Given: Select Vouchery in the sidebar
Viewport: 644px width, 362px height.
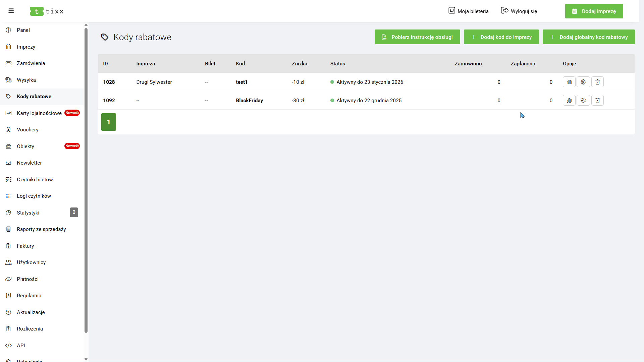Looking at the screenshot, I should 28,130.
